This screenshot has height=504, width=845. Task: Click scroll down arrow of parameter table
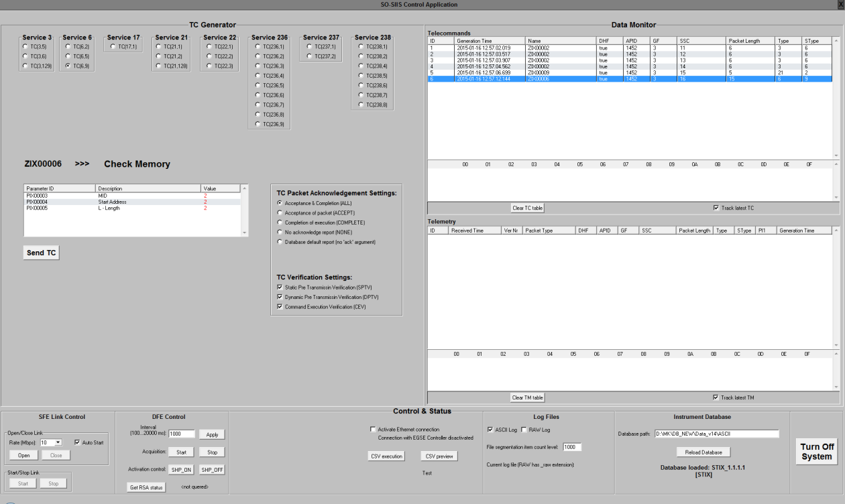click(244, 232)
